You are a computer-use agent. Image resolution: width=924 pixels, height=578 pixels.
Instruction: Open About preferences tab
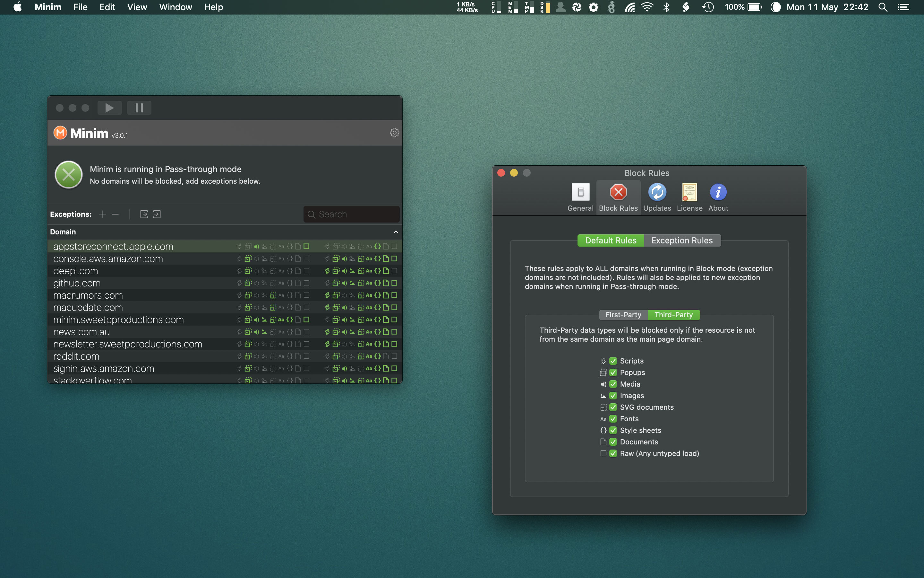(718, 197)
